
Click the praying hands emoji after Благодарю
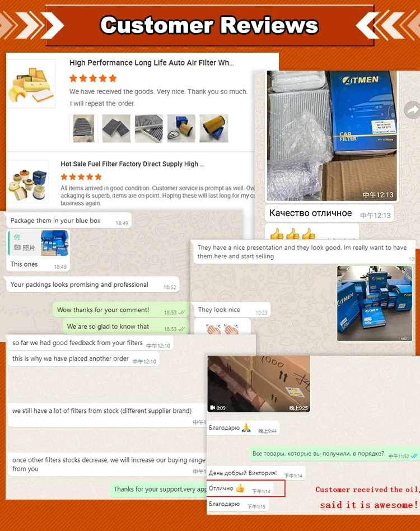246,428
